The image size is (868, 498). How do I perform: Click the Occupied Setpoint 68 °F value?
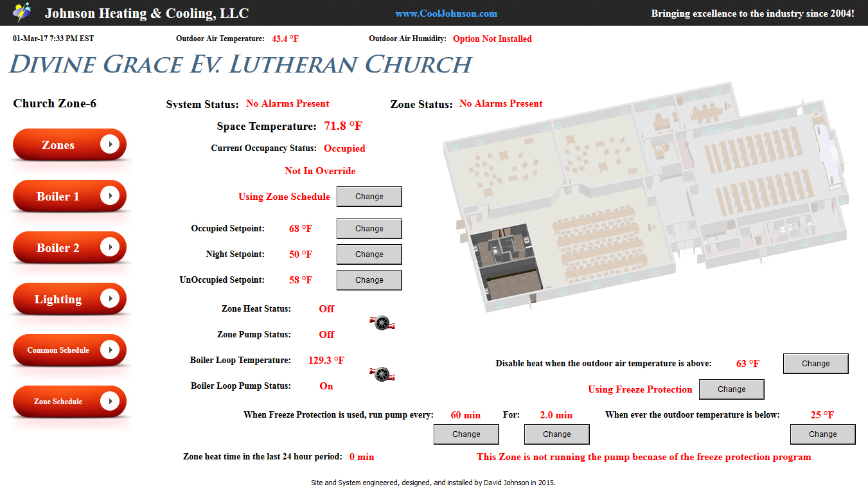[x=301, y=229]
